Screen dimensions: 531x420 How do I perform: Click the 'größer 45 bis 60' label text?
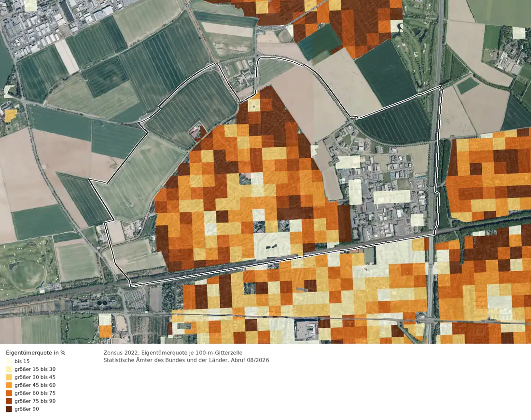(35, 385)
